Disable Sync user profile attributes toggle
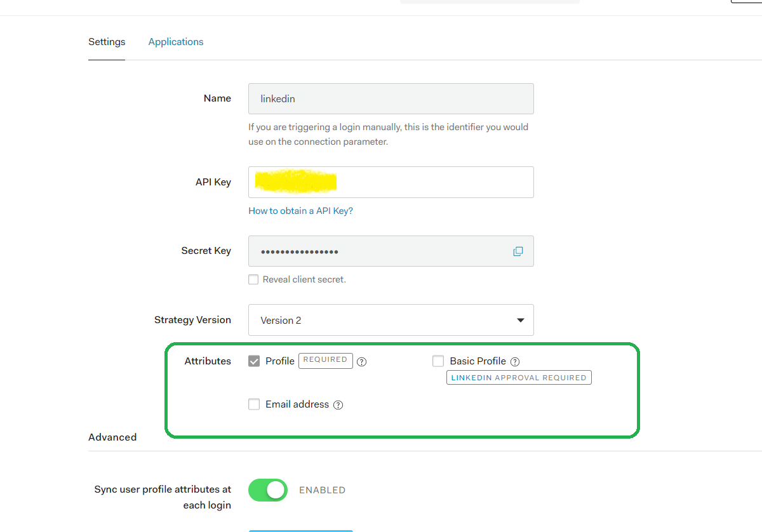This screenshot has height=532, width=762. click(267, 489)
